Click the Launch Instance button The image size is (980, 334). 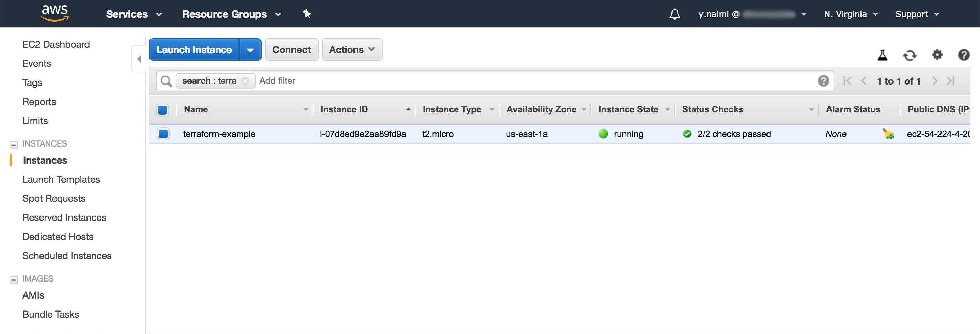tap(194, 49)
